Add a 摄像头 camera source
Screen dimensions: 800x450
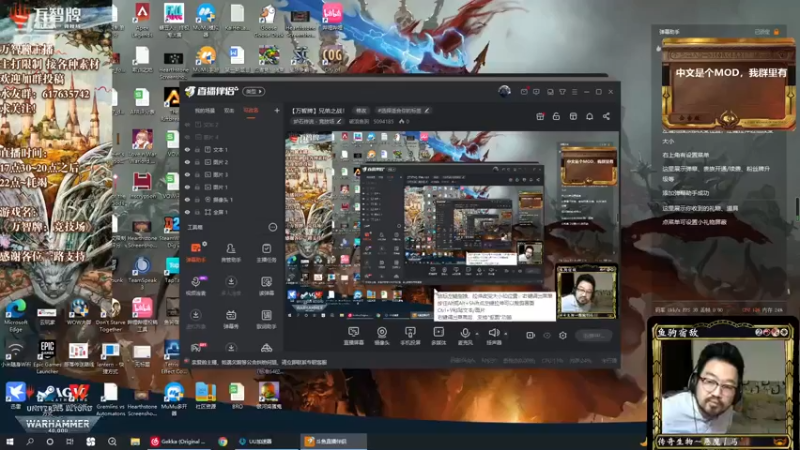point(382,336)
